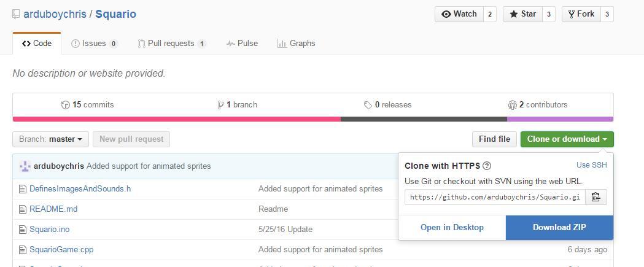This screenshot has height=267, width=644.
Task: Open the Branch: master dropdown
Action: click(x=51, y=139)
